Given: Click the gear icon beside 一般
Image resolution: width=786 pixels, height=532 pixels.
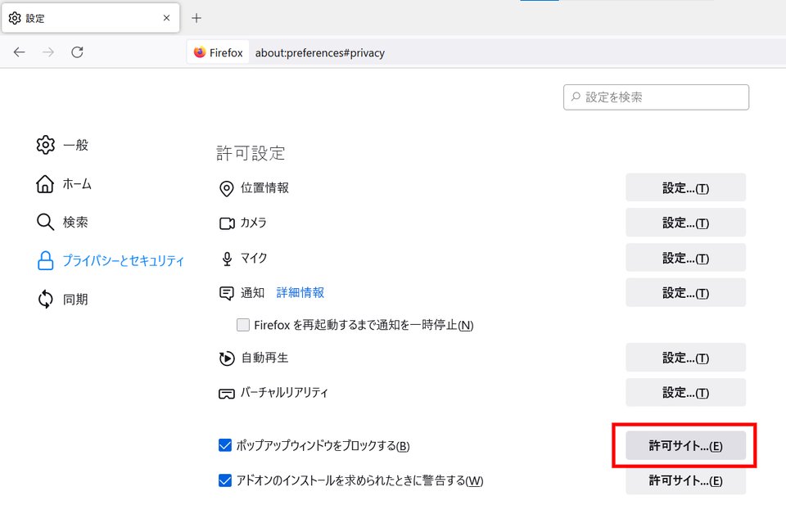Looking at the screenshot, I should (45, 145).
